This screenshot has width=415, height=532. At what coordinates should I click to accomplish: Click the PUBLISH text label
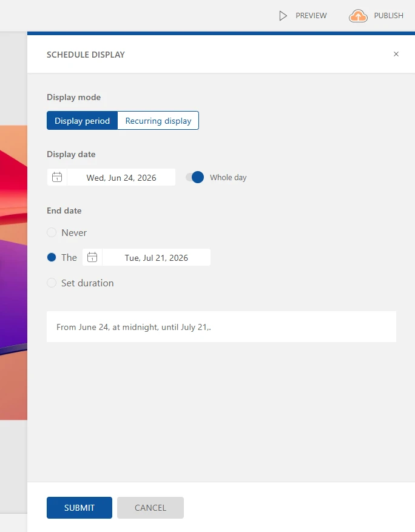[x=388, y=16]
